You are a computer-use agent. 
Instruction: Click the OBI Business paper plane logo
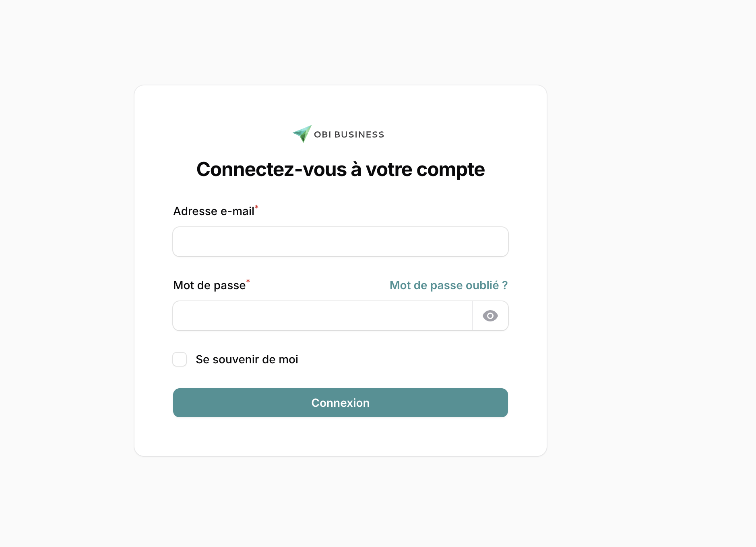coord(302,134)
